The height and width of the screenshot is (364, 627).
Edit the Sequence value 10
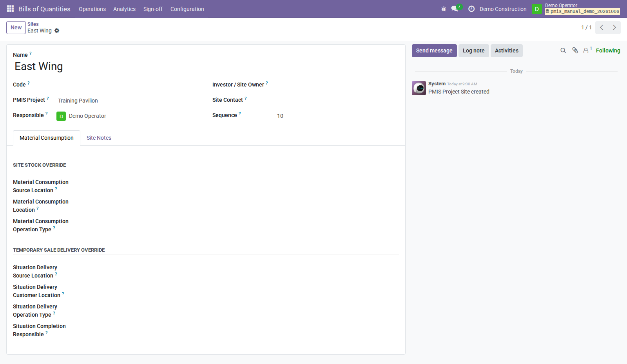(x=338, y=116)
